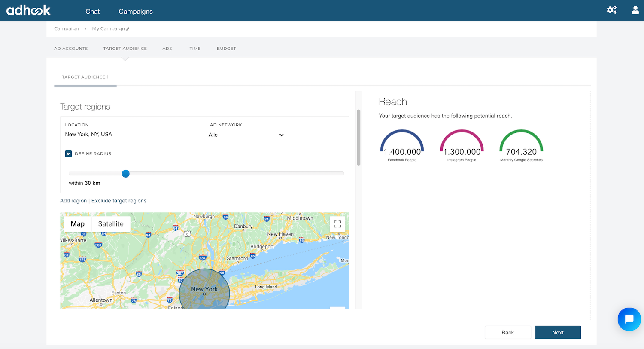The width and height of the screenshot is (644, 349).
Task: Click the New Haven label on map
Action: [280, 234]
